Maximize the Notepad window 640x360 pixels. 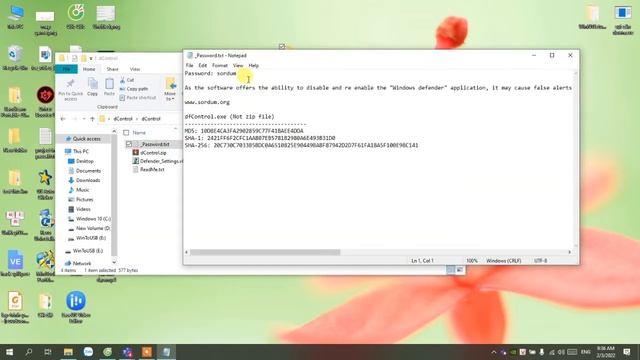pos(552,56)
